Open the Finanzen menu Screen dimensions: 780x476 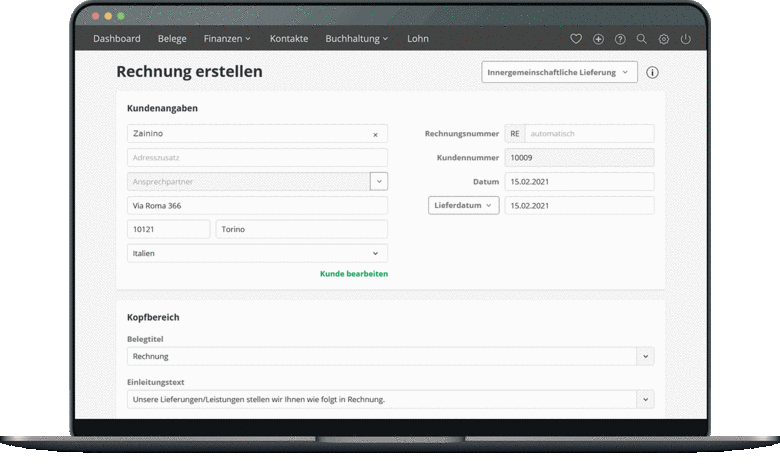(227, 39)
